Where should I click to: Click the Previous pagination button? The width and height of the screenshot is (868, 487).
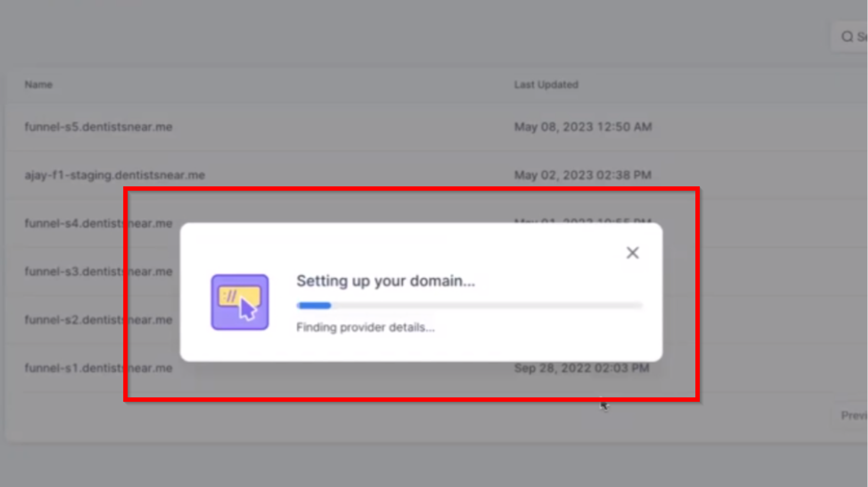850,415
